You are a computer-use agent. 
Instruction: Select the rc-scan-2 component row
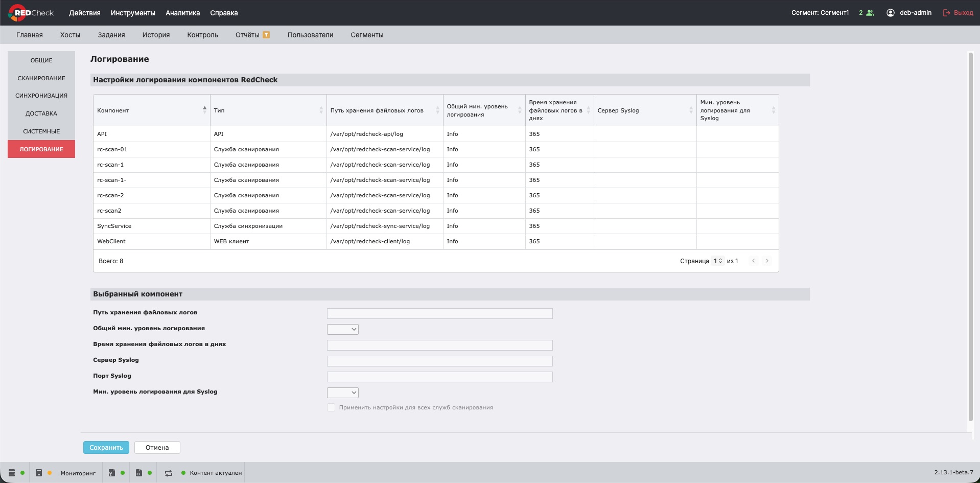(x=436, y=195)
